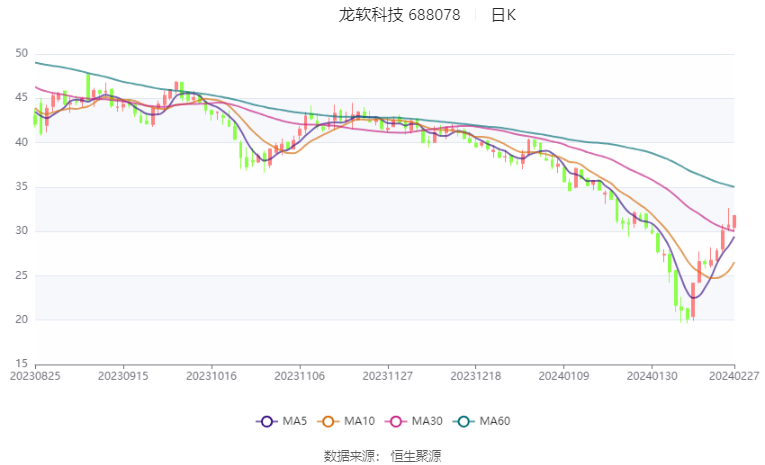Viewport: 765px width, 465px height.
Task: Toggle the MA60 legend circle marker
Action: coord(463,422)
